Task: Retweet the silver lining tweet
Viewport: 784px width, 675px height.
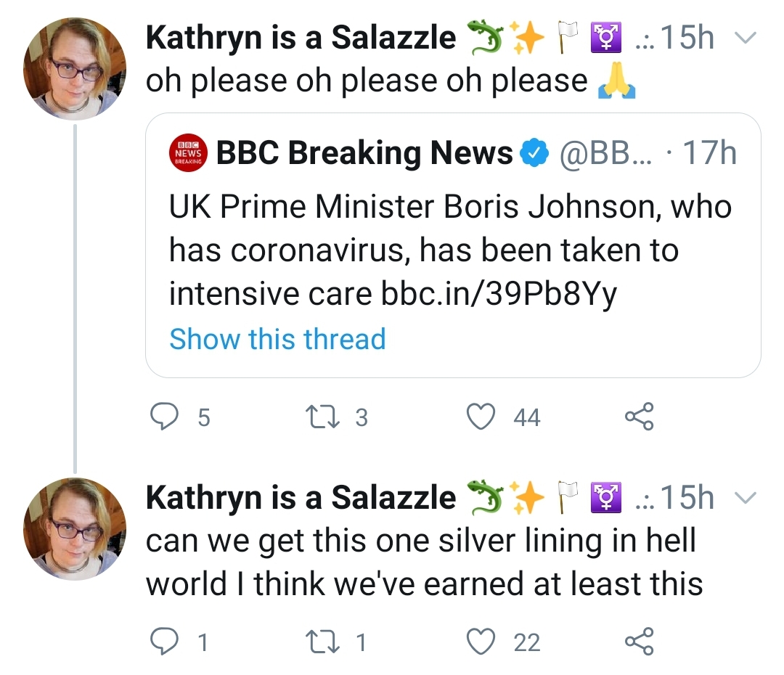Action: pos(323,642)
